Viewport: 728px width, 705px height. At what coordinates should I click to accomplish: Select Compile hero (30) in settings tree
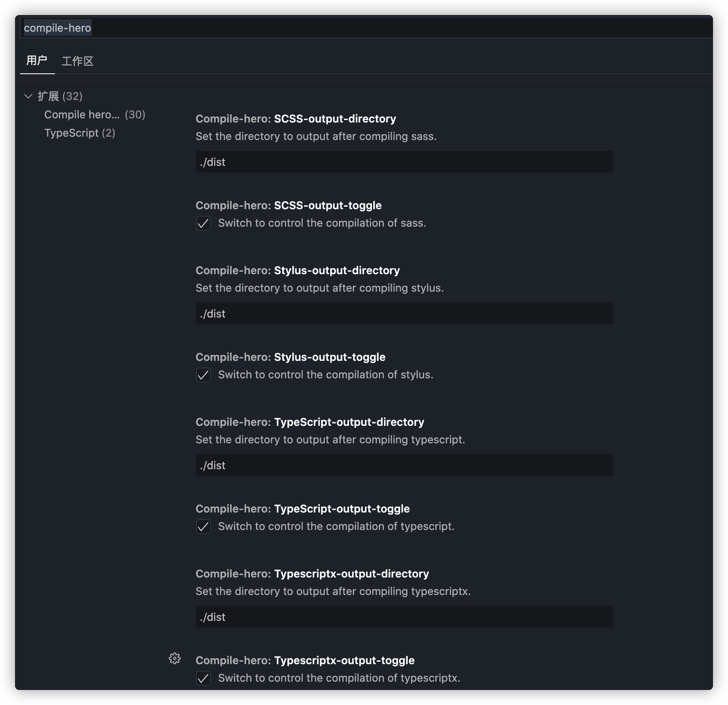pos(95,115)
